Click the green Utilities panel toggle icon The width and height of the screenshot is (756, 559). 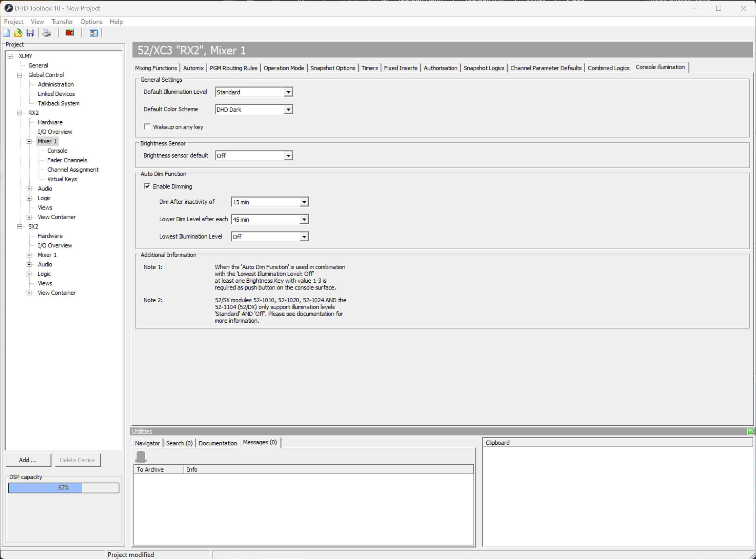click(750, 431)
